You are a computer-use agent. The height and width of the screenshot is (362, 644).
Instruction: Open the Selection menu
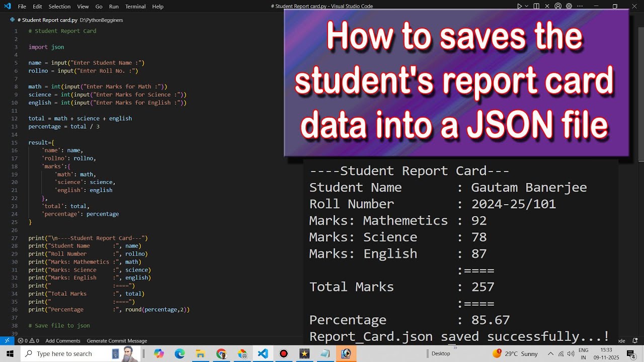[x=59, y=7]
